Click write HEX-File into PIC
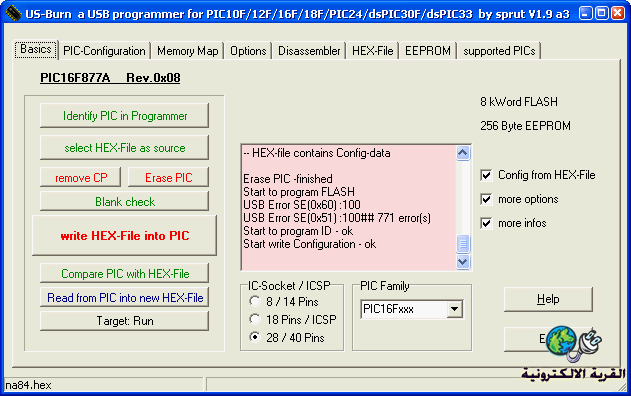 pos(124,235)
